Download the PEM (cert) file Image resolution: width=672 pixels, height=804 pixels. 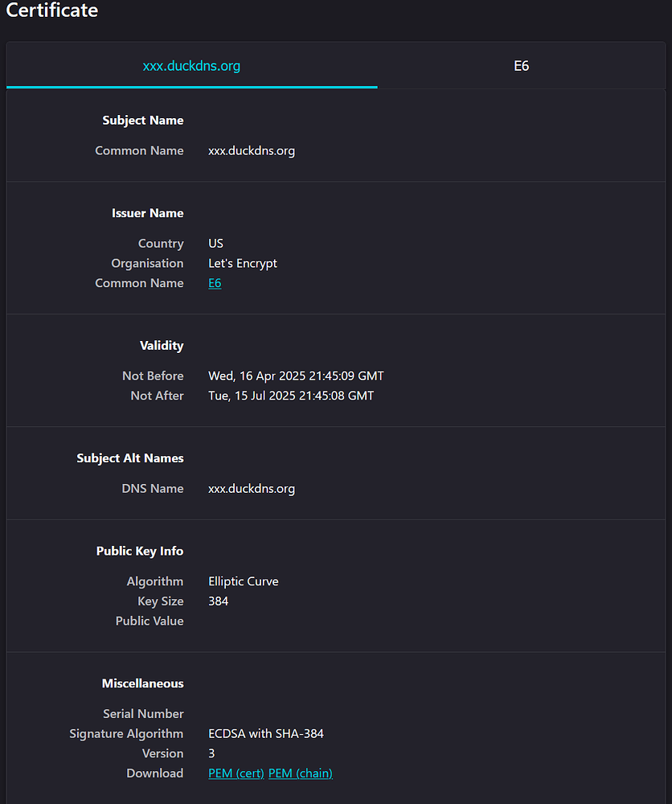[x=236, y=773]
